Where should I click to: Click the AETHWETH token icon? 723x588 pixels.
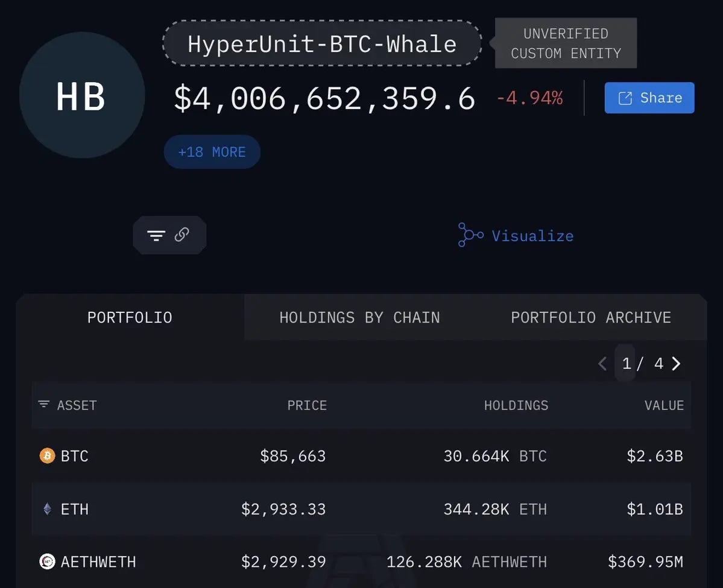pyautogui.click(x=47, y=562)
